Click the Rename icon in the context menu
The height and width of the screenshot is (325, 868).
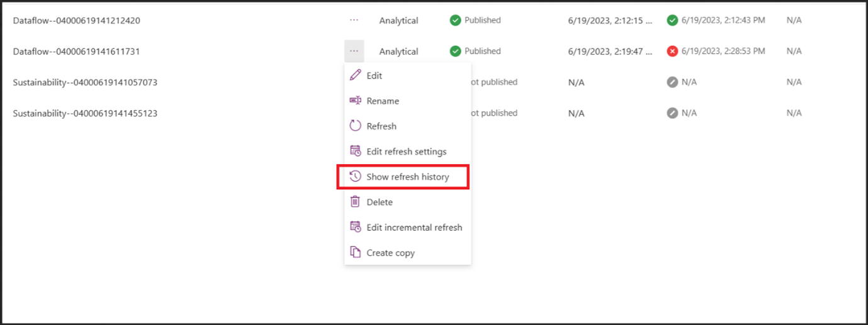coord(355,101)
